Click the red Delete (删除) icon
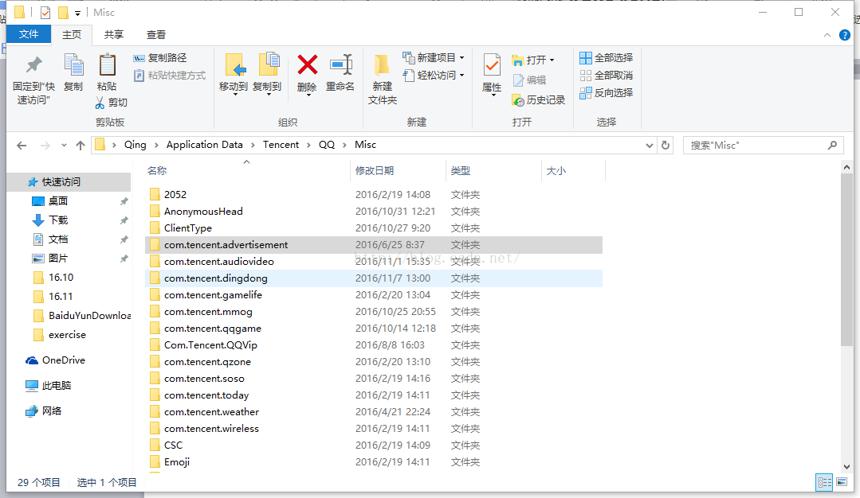860x498 pixels. click(307, 65)
